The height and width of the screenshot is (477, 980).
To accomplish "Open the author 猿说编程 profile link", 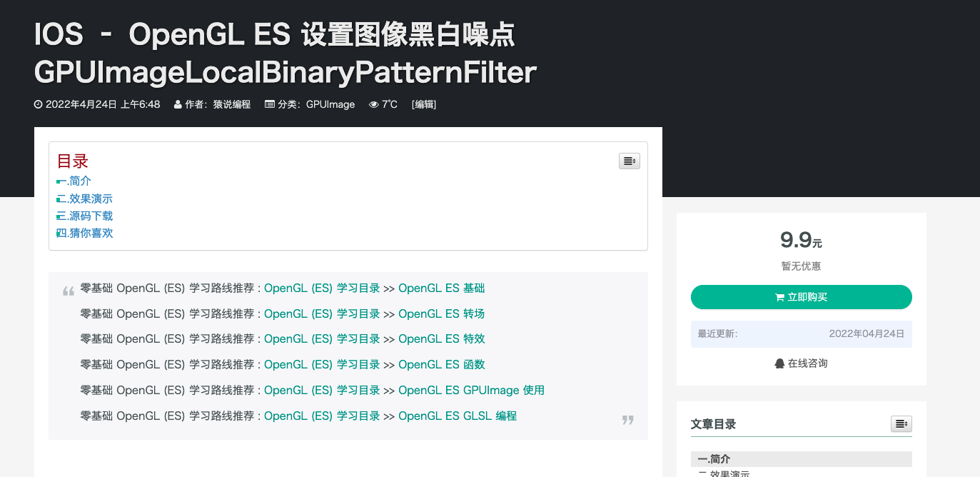I will click(x=231, y=104).
